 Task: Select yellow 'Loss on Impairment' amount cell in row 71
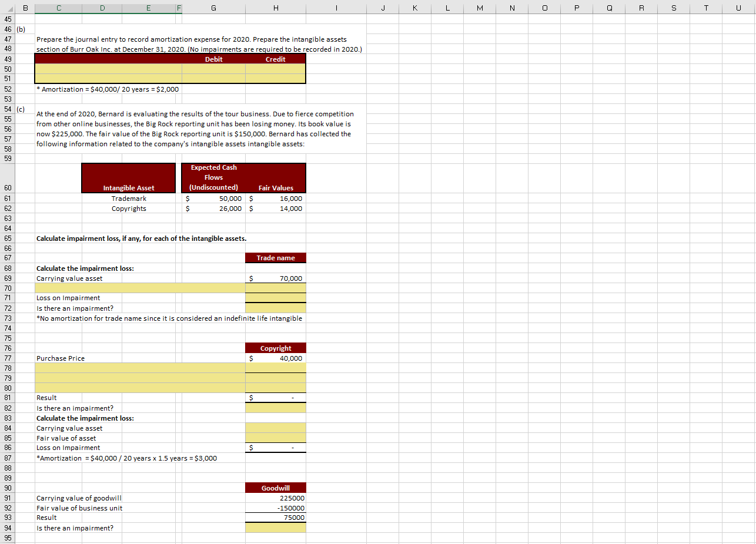(275, 298)
